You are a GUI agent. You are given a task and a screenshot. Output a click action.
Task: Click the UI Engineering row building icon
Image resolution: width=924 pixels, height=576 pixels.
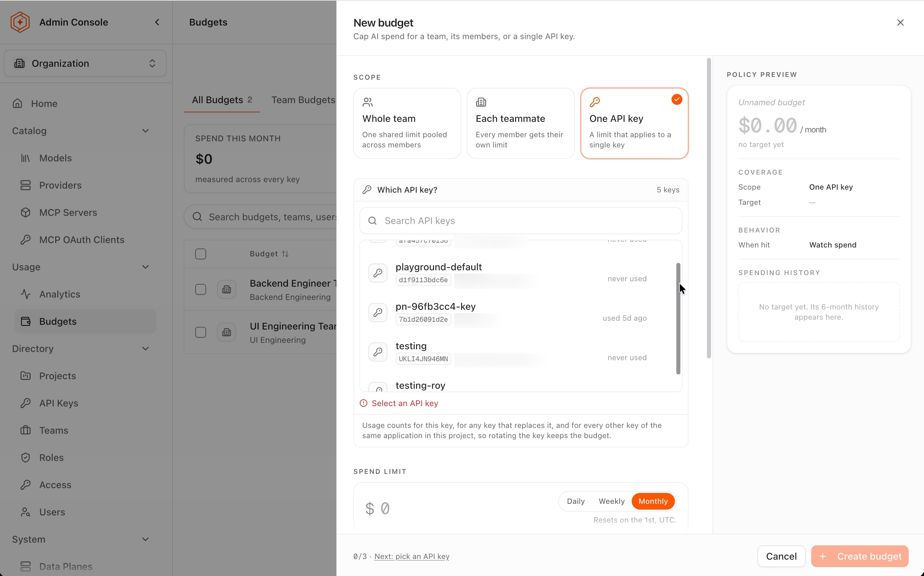tap(227, 332)
